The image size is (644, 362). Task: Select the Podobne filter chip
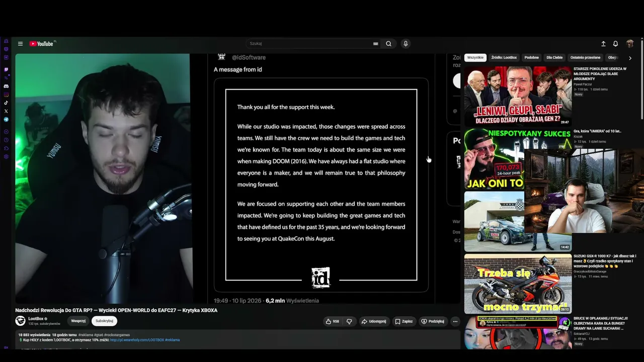[x=532, y=58]
